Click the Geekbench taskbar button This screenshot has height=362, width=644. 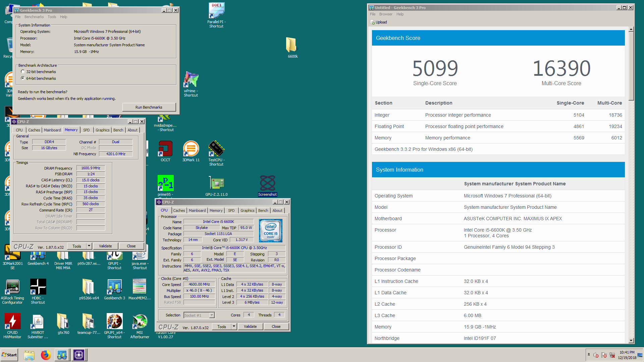pos(62,355)
